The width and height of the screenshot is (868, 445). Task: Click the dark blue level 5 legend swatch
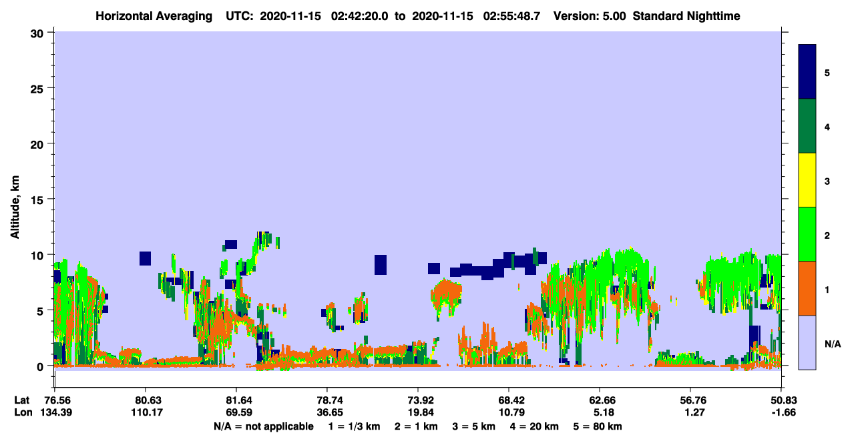(x=807, y=72)
